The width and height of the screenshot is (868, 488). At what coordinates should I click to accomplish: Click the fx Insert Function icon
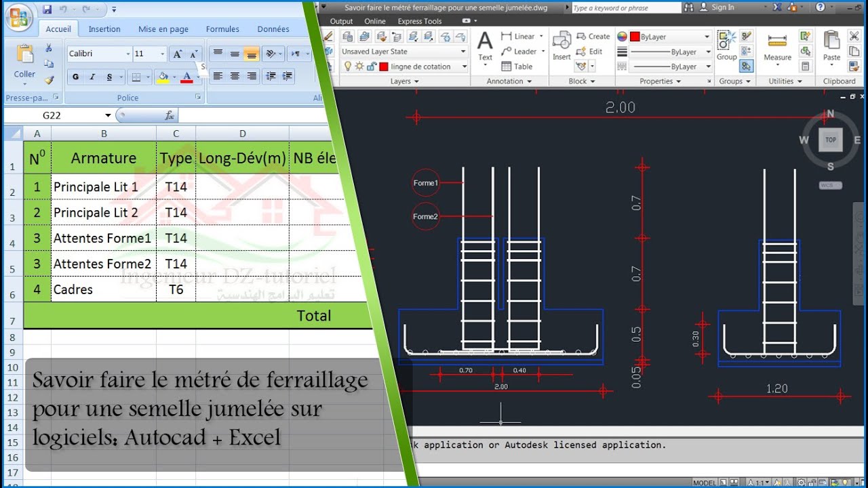click(x=170, y=115)
